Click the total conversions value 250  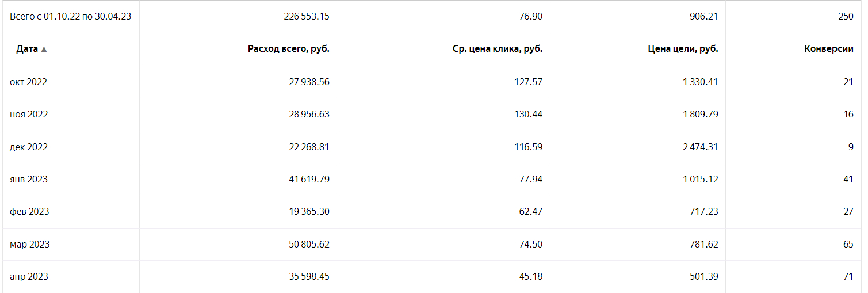(x=846, y=16)
